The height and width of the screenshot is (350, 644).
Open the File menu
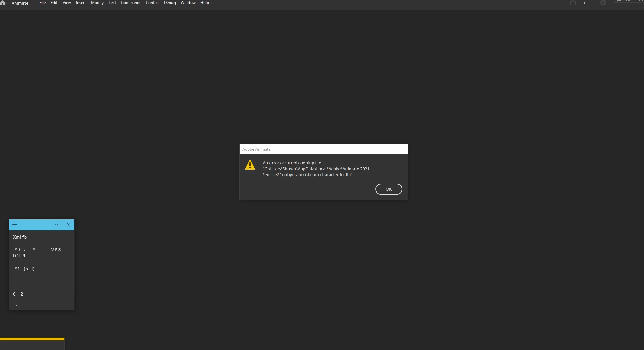[x=43, y=3]
